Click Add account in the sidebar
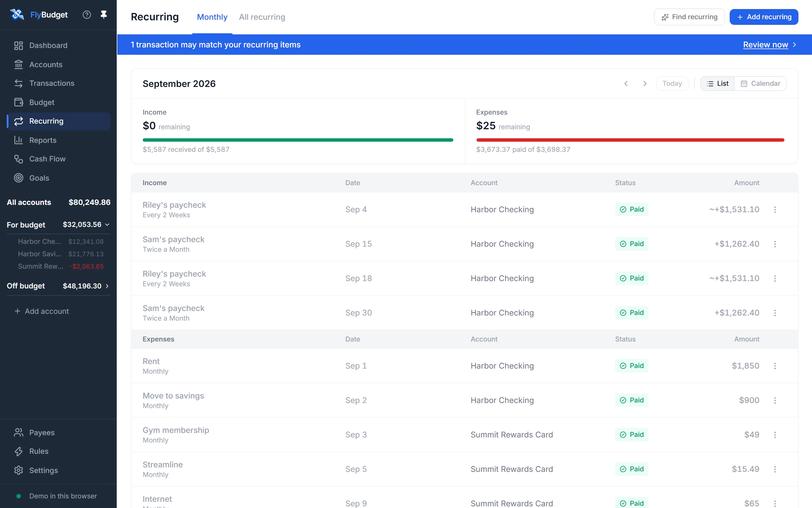 tap(42, 311)
